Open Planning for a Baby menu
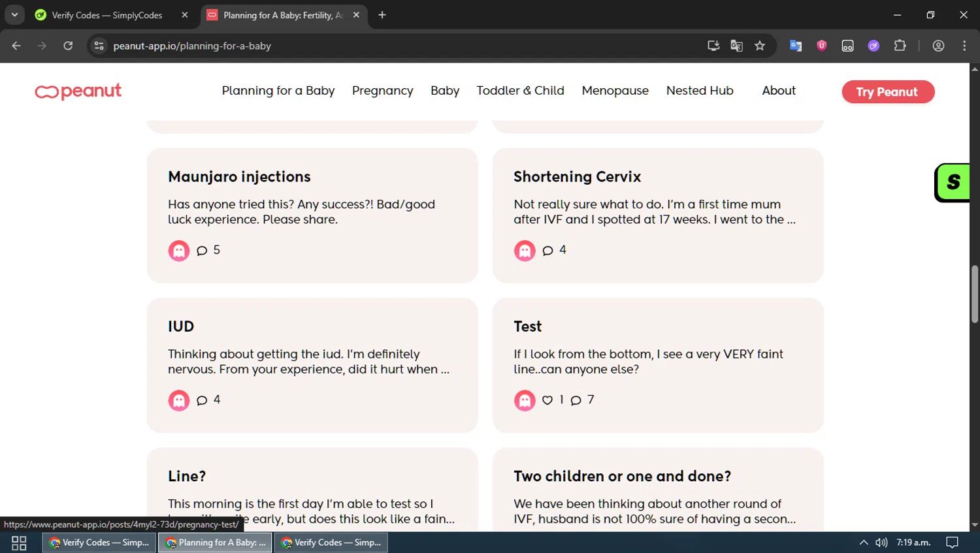This screenshot has height=553, width=980. 278,91
